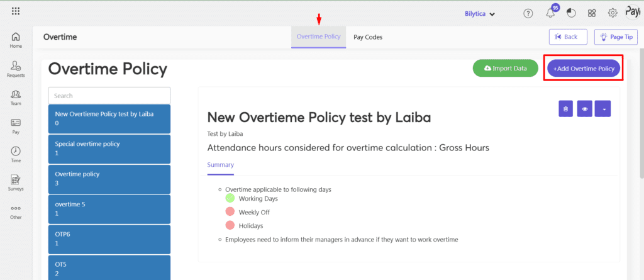Open Requests in the sidebar

[x=16, y=69]
